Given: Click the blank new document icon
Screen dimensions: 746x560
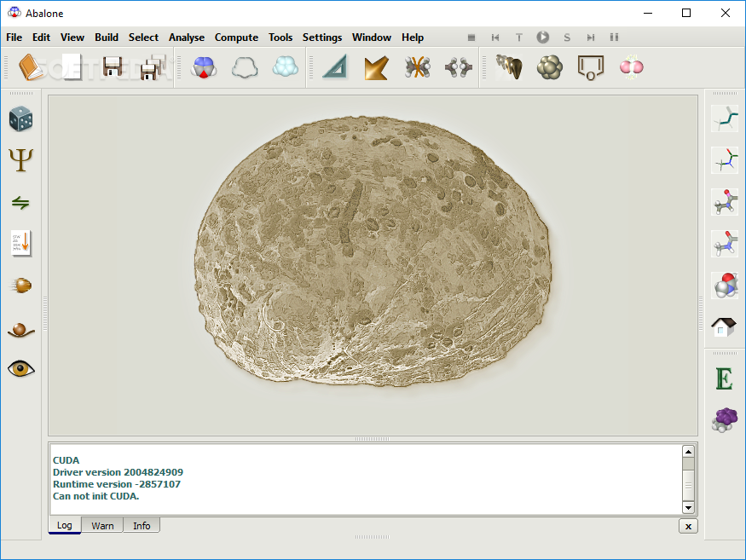Looking at the screenshot, I should point(72,67).
